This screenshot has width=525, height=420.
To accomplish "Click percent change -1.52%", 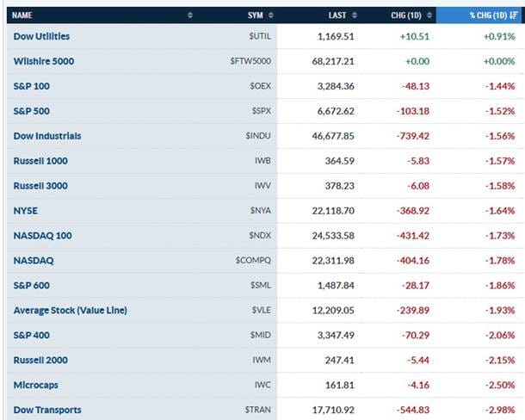I will [500, 111].
